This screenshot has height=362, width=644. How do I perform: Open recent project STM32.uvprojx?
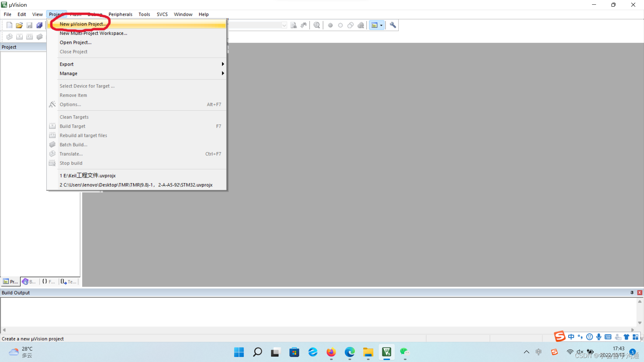136,185
